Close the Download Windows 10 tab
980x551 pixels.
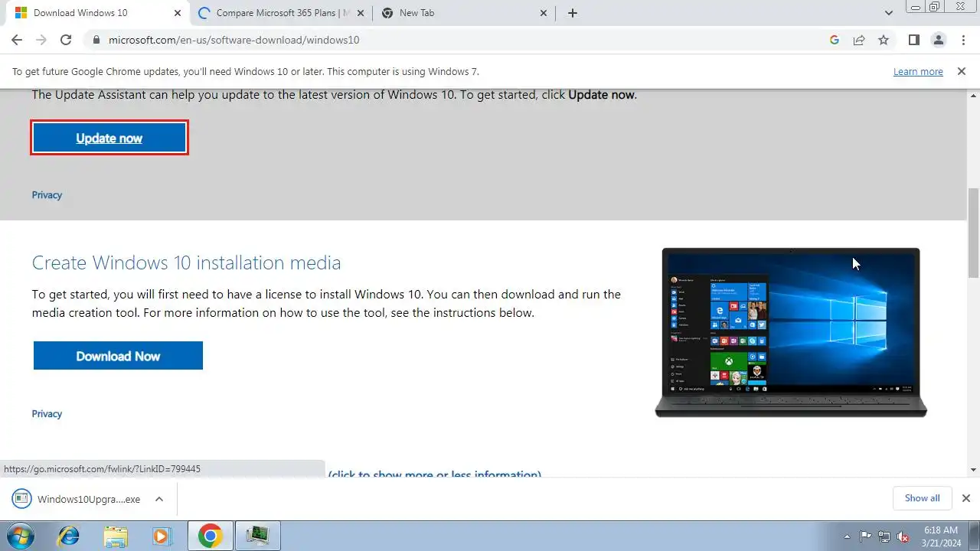click(x=178, y=13)
